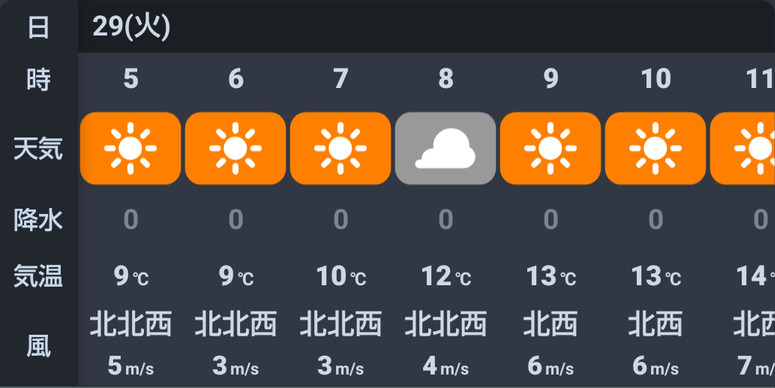The image size is (775, 388).
Task: Tap the sun icon for 10 o'clock
Action: click(x=655, y=148)
